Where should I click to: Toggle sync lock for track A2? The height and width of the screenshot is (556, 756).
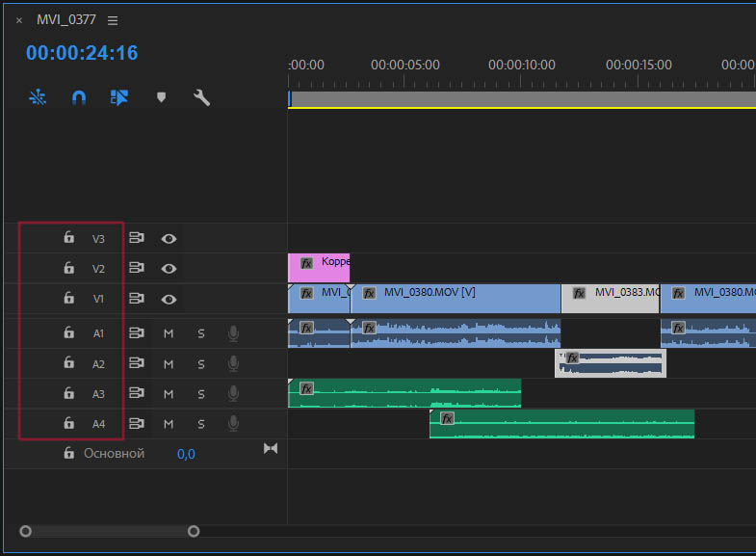tap(137, 363)
